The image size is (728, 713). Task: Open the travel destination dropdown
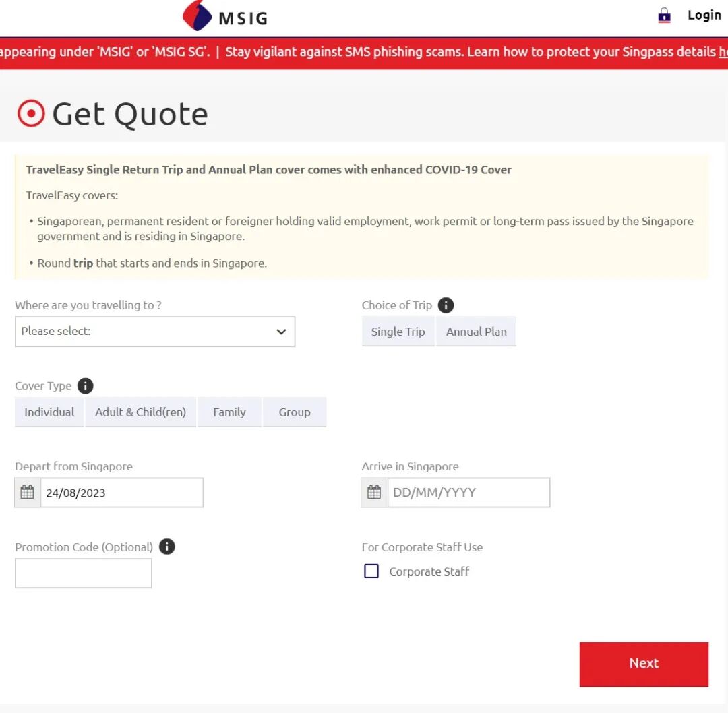tap(155, 332)
